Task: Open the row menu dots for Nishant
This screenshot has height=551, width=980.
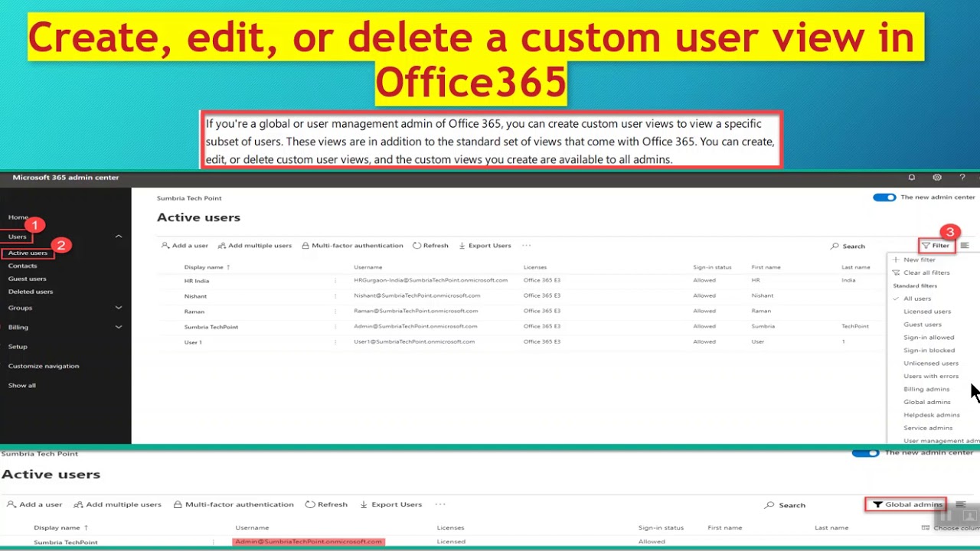Action: click(335, 295)
